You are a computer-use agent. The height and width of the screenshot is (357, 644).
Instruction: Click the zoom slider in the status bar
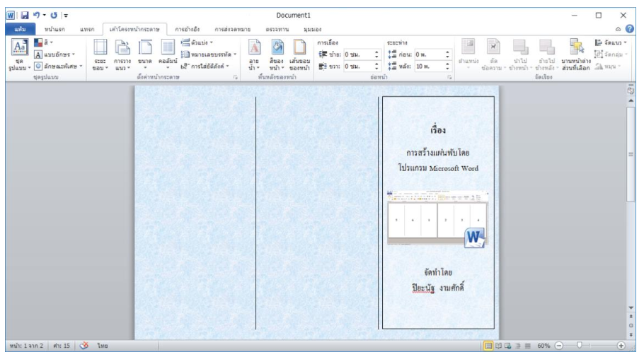(579, 346)
